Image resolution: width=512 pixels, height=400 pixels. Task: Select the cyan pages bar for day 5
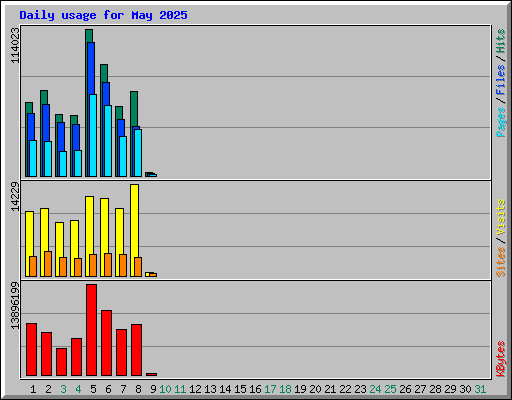(x=93, y=136)
